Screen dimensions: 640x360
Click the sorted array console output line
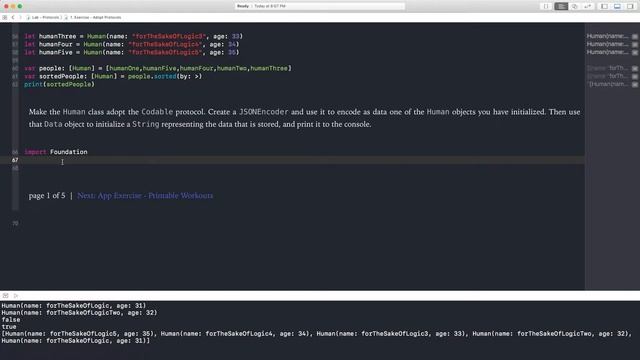pos(317,337)
